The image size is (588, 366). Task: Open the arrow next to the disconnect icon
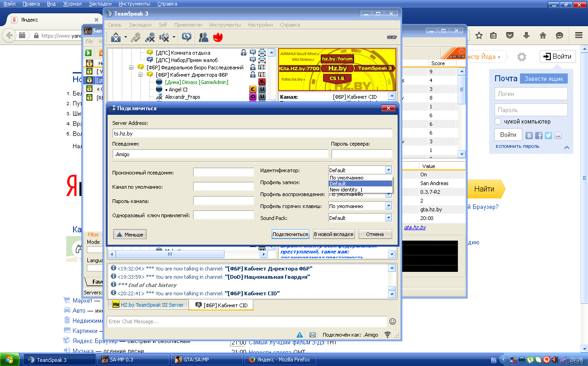pyautogui.click(x=125, y=37)
